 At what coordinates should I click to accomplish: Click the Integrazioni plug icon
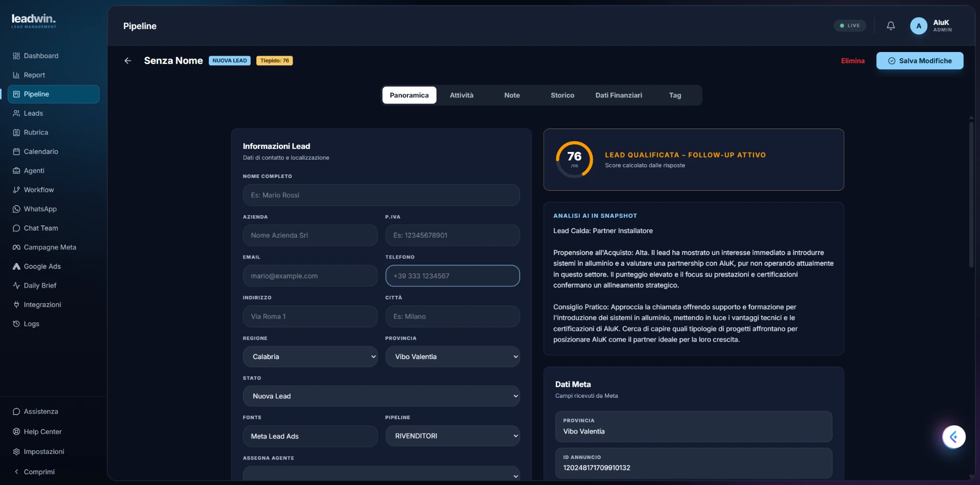click(x=16, y=304)
